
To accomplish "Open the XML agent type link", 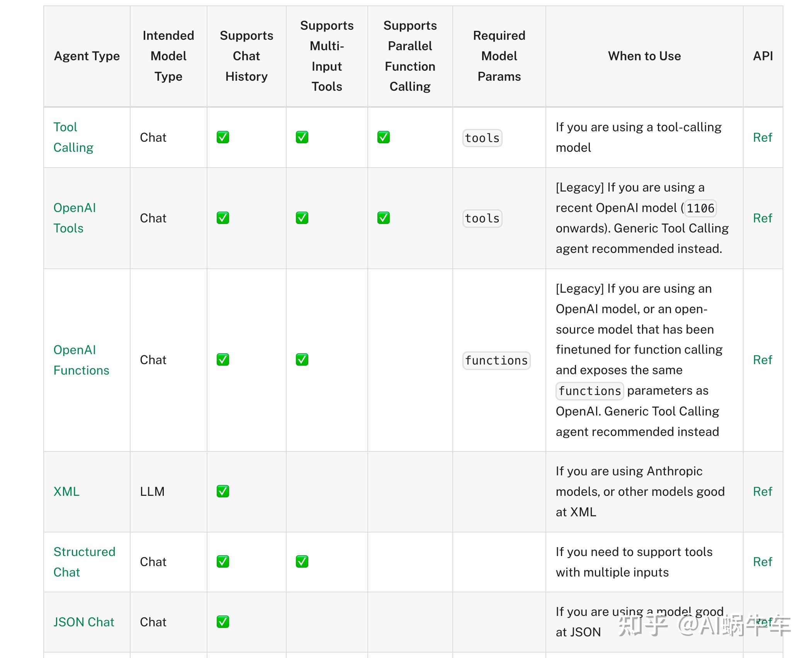I will (66, 491).
